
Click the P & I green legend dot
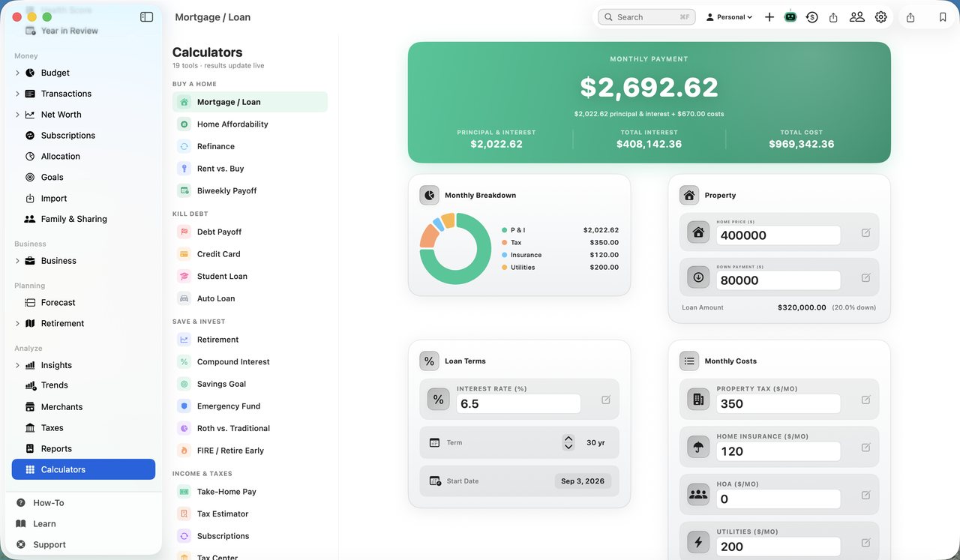[x=505, y=230]
